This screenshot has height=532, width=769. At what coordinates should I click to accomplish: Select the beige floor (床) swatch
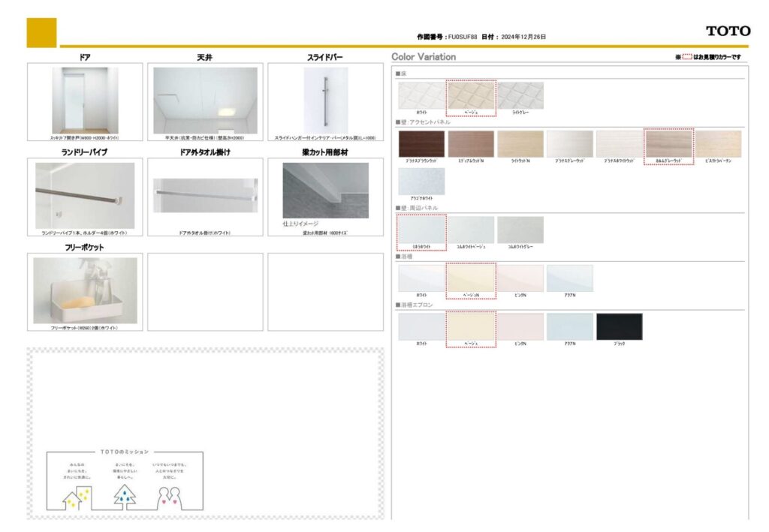471,95
